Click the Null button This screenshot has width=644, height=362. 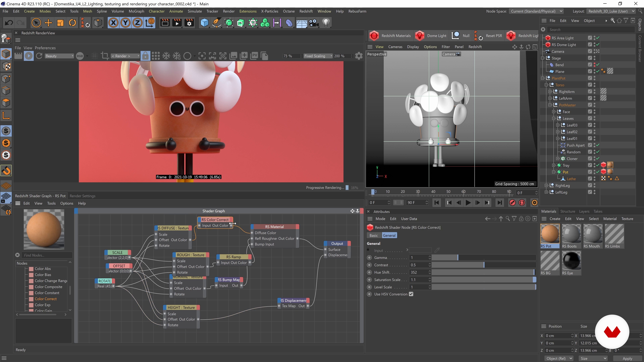tap(461, 36)
